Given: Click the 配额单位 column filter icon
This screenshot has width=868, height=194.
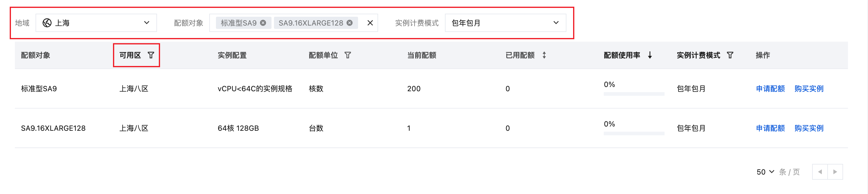Looking at the screenshot, I should (x=348, y=55).
